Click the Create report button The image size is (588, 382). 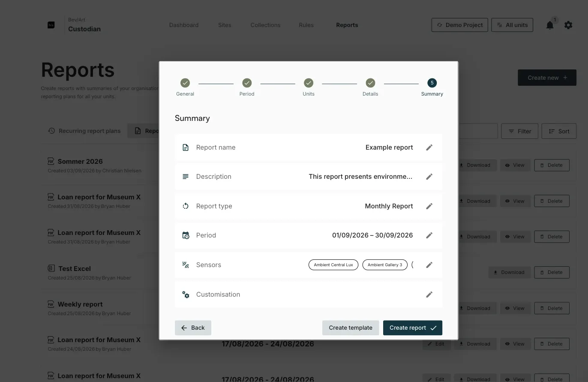(x=413, y=328)
